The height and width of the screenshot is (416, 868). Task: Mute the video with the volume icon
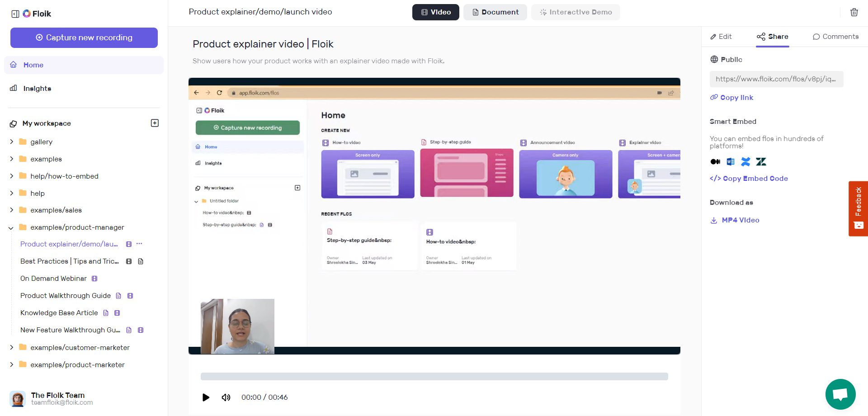226,397
